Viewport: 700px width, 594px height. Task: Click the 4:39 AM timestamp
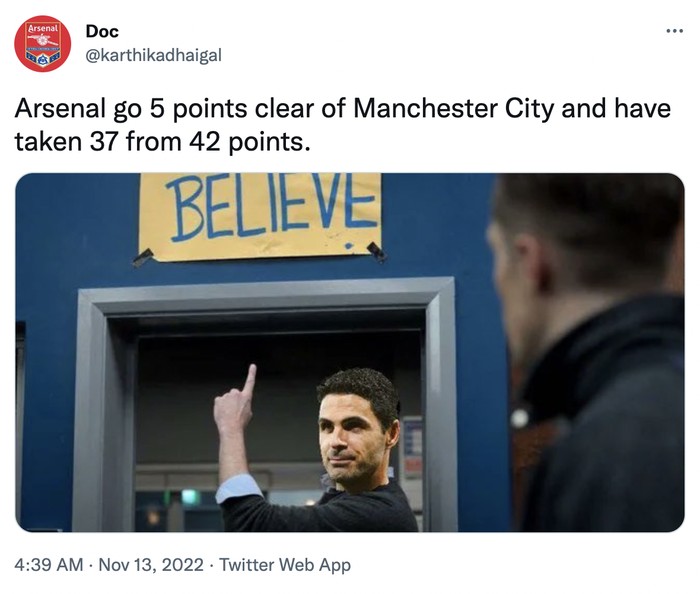coord(49,565)
